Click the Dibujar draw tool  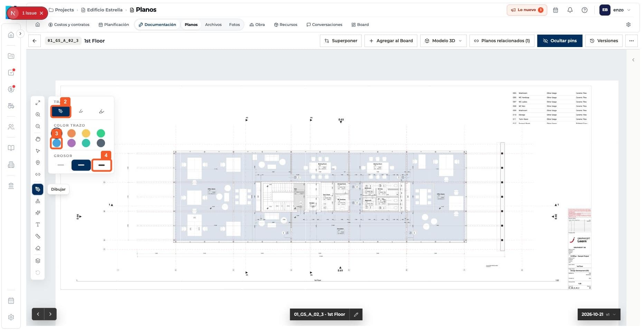[x=38, y=189]
